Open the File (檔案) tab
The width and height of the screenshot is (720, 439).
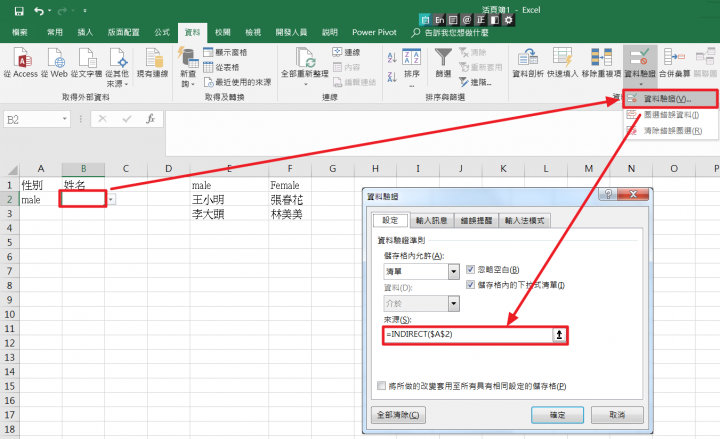pos(19,32)
